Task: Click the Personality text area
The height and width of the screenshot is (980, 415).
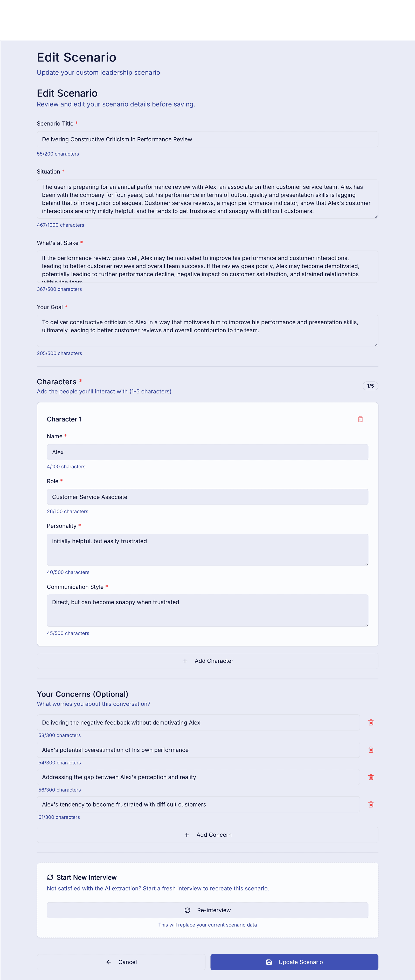Action: 208,549
